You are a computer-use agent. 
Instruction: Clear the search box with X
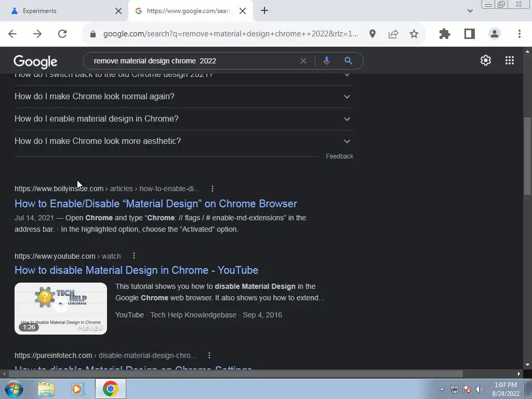click(303, 61)
